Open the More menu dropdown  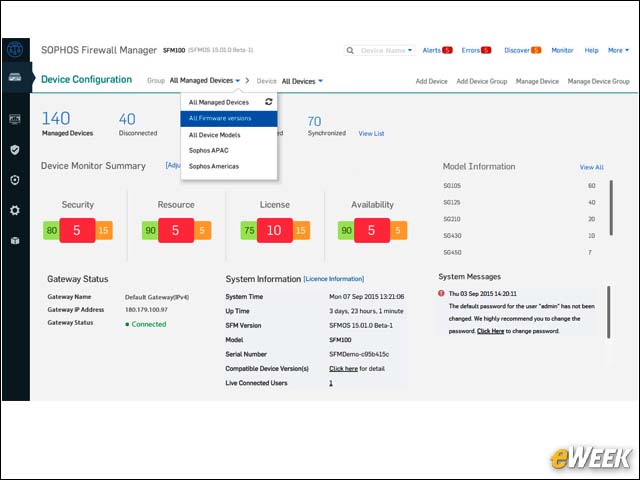pos(618,50)
